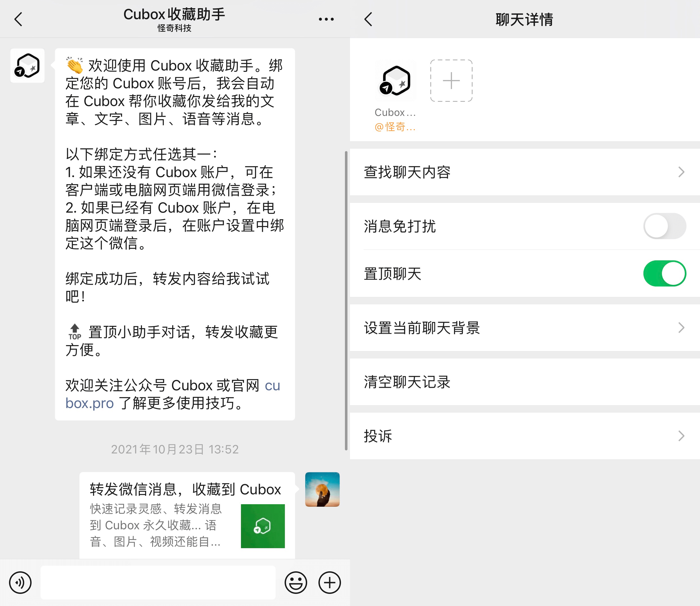Select the clear chat history entry
The image size is (700, 606).
click(x=407, y=382)
